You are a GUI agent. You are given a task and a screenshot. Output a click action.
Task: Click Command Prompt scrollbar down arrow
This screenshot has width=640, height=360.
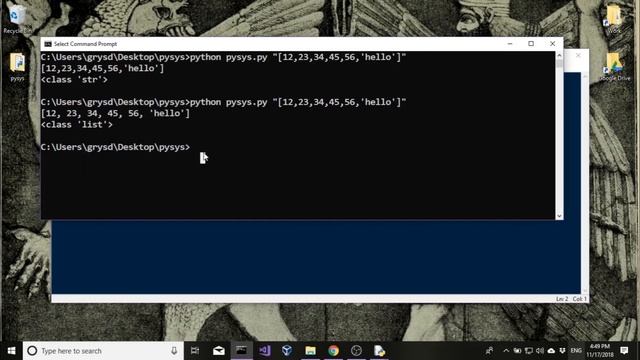tap(559, 216)
